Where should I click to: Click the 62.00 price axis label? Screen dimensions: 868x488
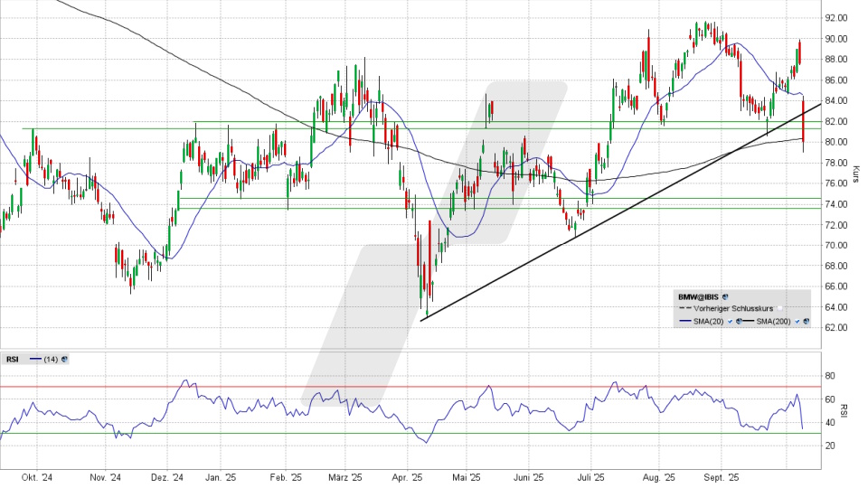[835, 328]
